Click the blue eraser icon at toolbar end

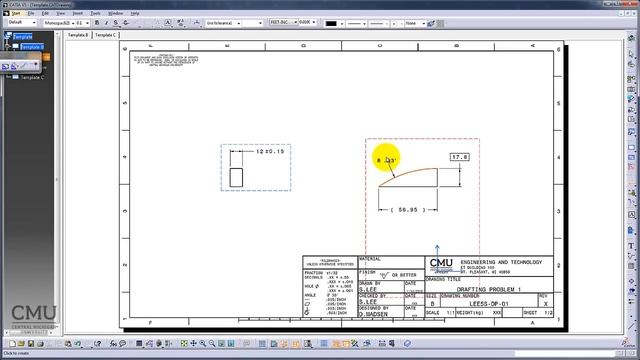(x=407, y=344)
